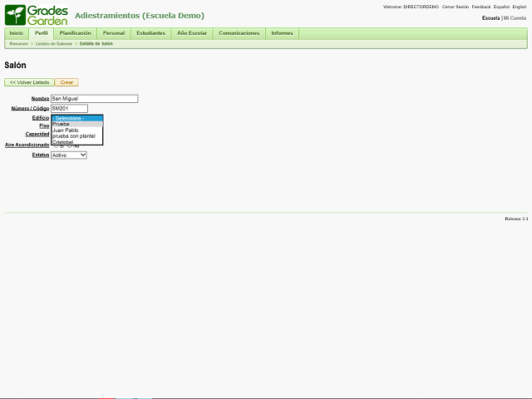
Task: Click the Nombre input field
Action: pyautogui.click(x=94, y=99)
